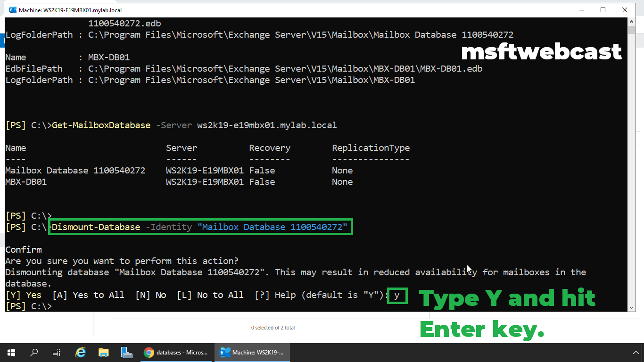644x362 pixels.
Task: Click the scrollbar down arrow
Action: pos(631,308)
